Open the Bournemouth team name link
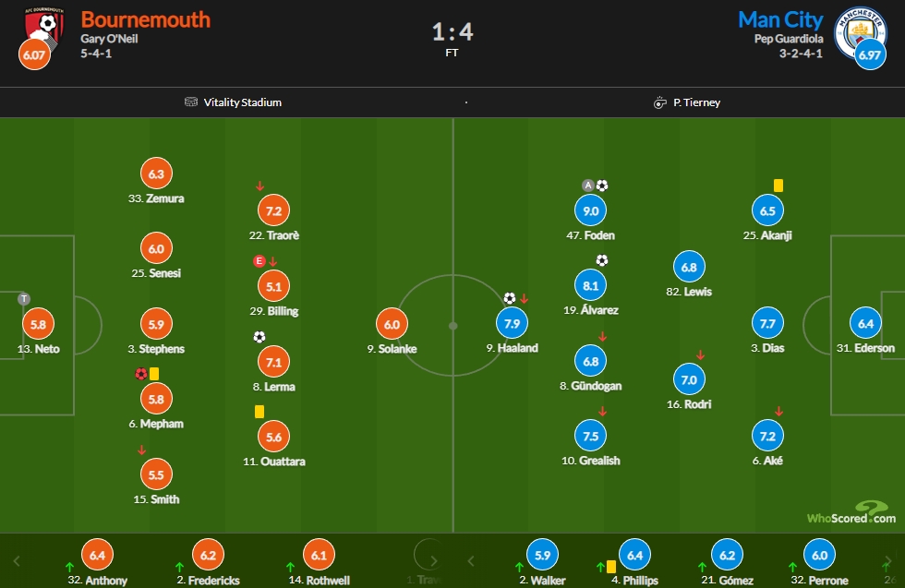Viewport: 905px width, 588px height. 146,19
